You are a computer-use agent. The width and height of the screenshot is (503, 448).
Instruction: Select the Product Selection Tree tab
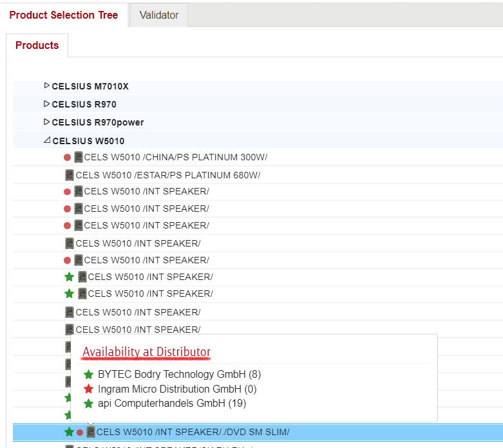tap(64, 15)
